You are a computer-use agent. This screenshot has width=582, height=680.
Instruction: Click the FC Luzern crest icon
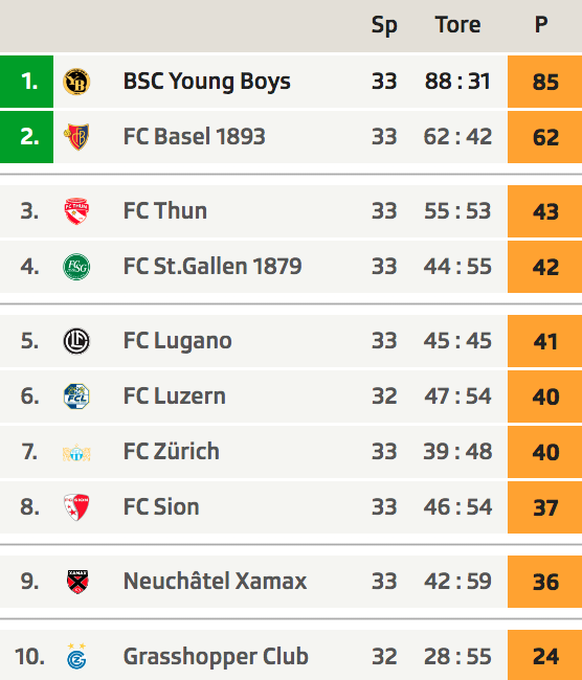coord(76,396)
